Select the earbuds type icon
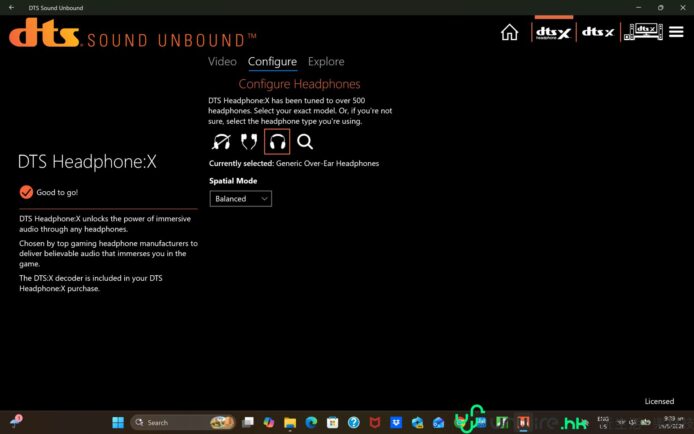 (249, 142)
